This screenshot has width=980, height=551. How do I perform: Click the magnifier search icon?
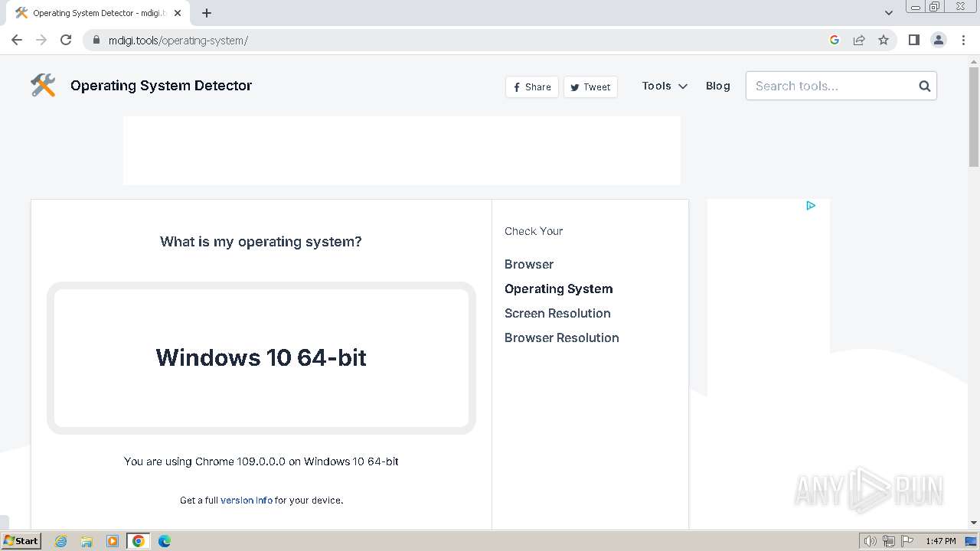pos(925,86)
